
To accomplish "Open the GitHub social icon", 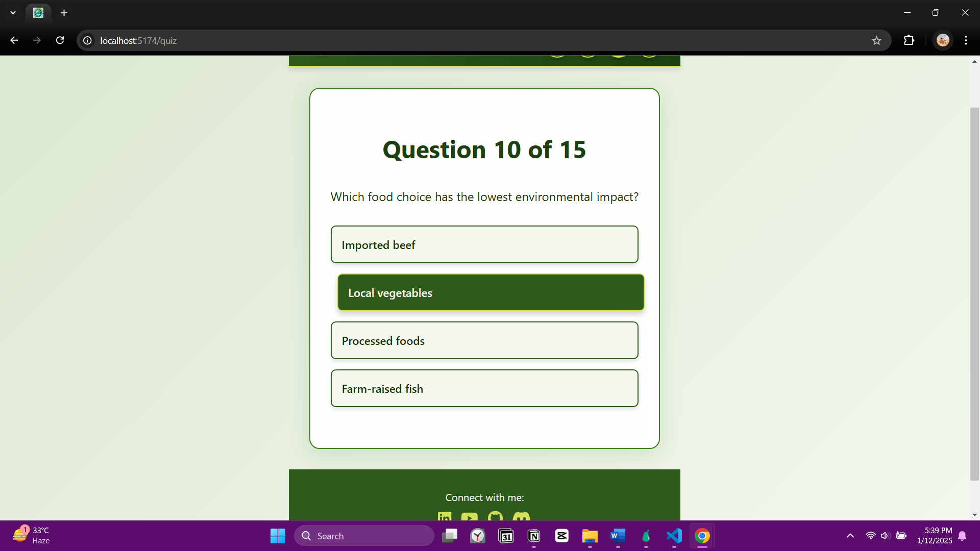I will (495, 516).
